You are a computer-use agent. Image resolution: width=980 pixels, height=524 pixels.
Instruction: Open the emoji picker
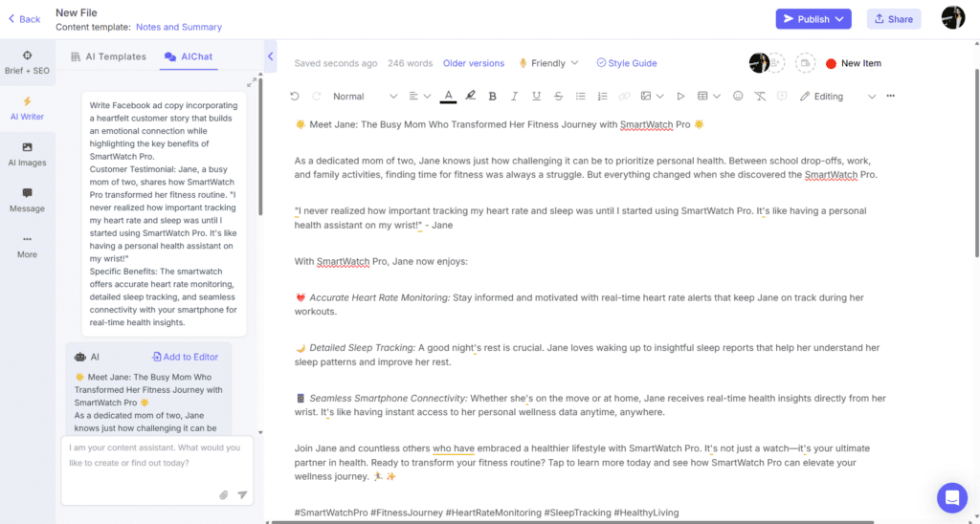(x=738, y=97)
